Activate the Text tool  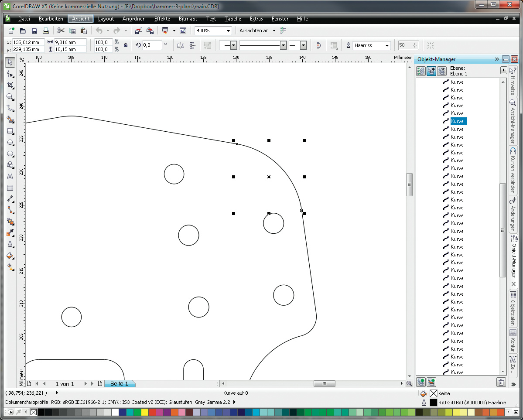pyautogui.click(x=10, y=176)
